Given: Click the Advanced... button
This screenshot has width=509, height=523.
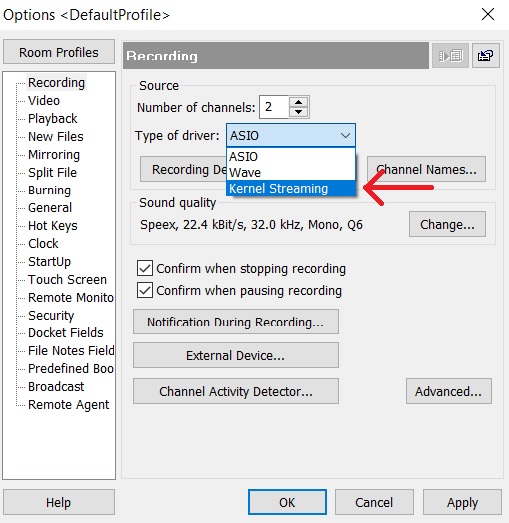Looking at the screenshot, I should click(449, 391).
